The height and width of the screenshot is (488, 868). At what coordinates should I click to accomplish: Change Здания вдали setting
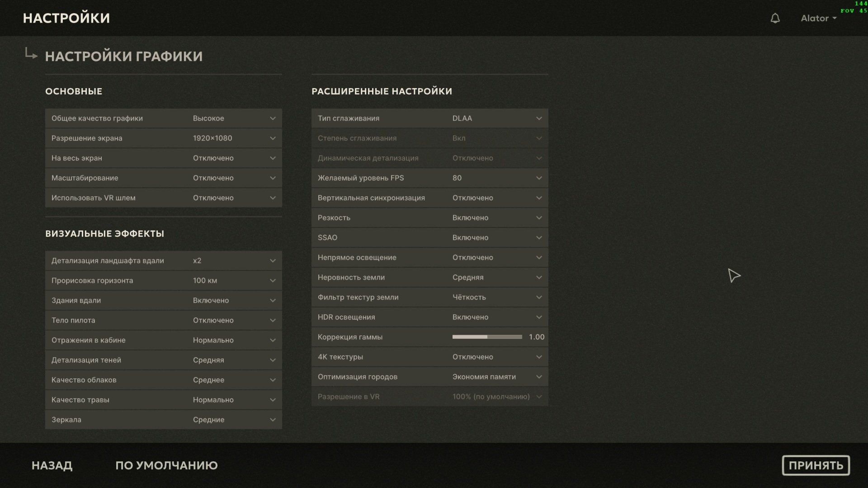[x=164, y=300]
